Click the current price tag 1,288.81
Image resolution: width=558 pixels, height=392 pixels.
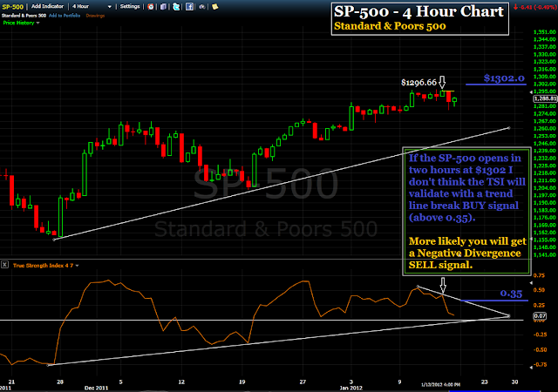coord(545,98)
